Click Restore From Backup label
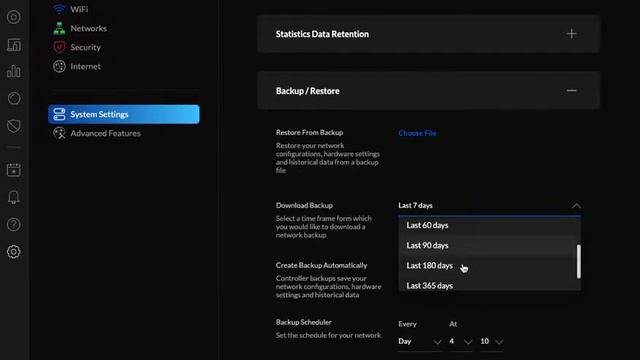This screenshot has width=640, height=360. pos(309,132)
